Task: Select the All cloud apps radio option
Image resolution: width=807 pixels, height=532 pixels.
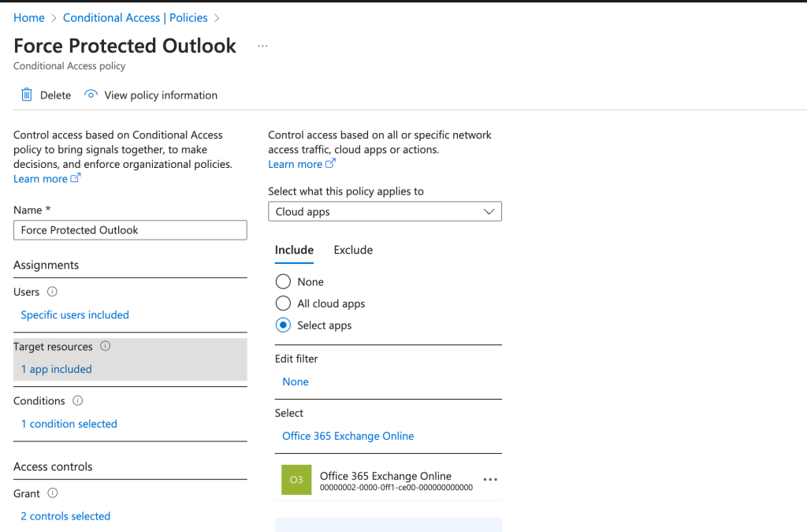Action: coord(283,303)
